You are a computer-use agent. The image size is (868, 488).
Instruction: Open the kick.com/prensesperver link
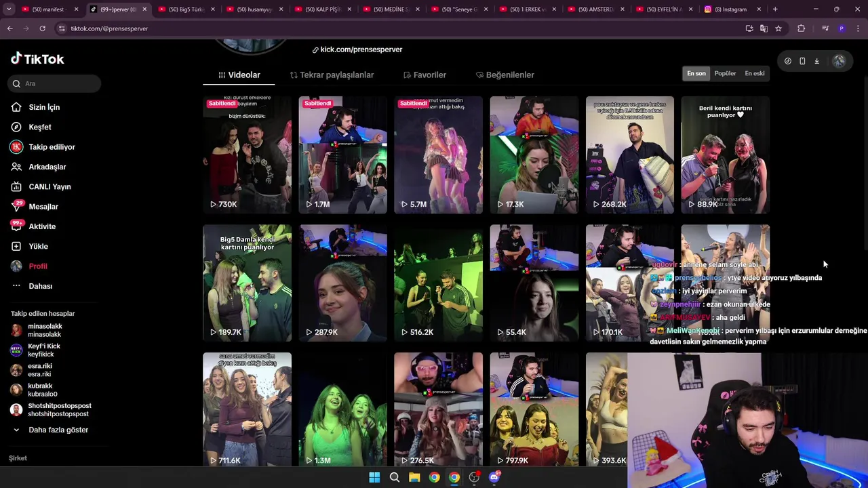click(357, 49)
